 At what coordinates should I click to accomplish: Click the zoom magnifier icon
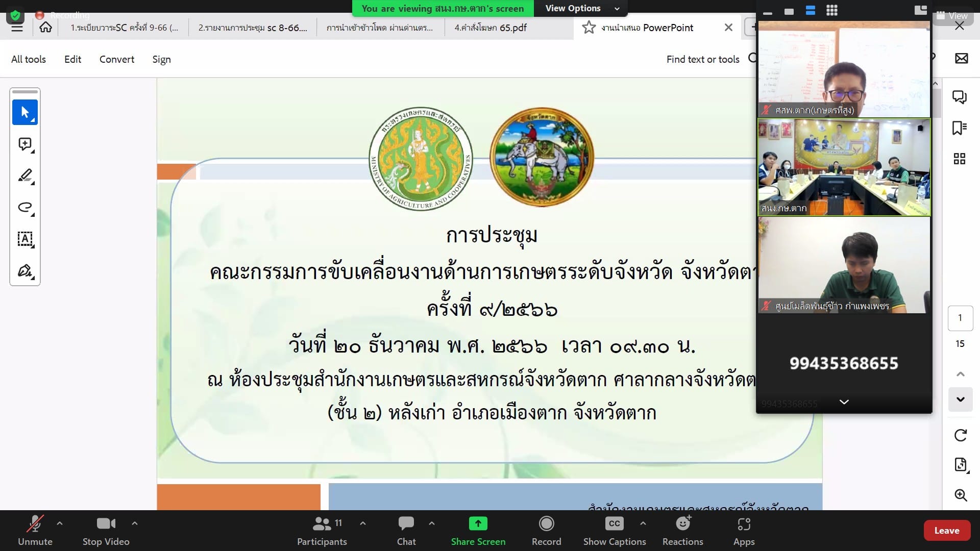(960, 495)
